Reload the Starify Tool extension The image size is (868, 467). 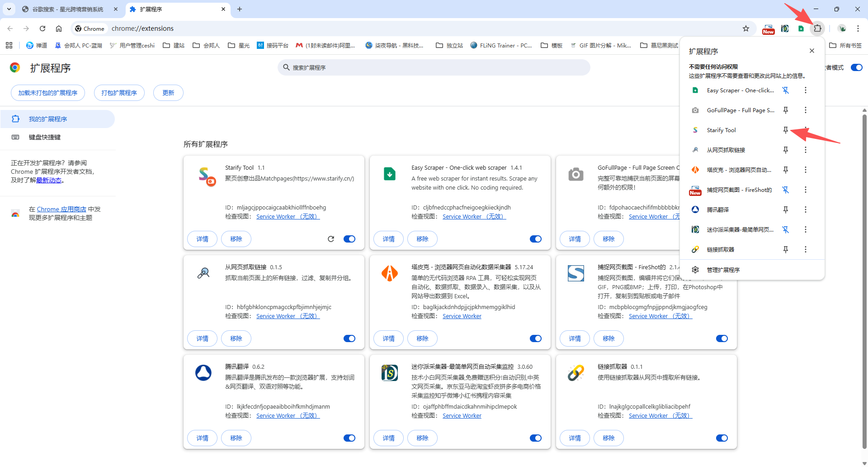coord(331,239)
